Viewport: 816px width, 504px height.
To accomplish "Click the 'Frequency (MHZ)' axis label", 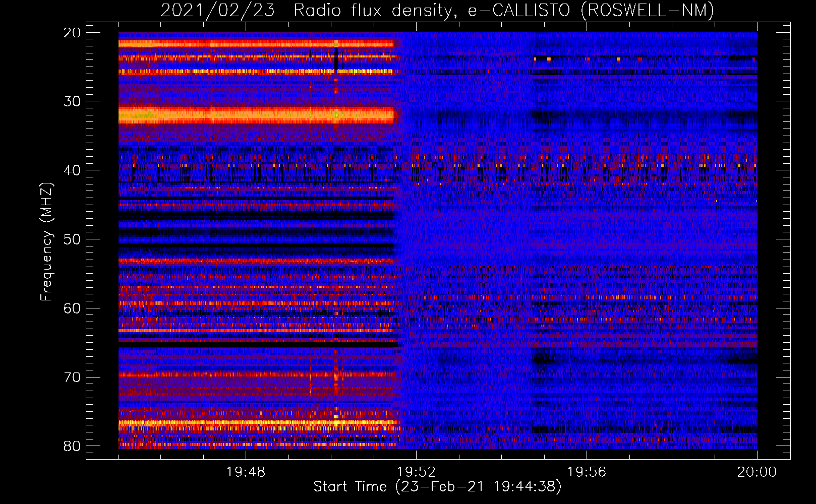I will (x=46, y=241).
